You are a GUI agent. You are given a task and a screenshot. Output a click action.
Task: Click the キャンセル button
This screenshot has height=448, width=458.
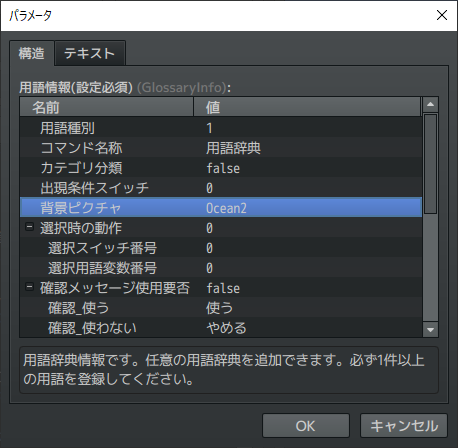tap(404, 426)
